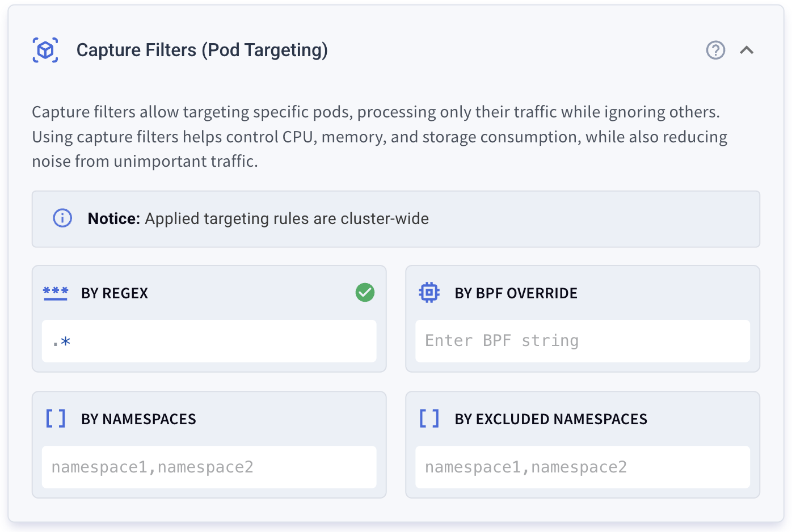Click the brackets icon for excluded namespaces
792x532 pixels.
pos(429,419)
